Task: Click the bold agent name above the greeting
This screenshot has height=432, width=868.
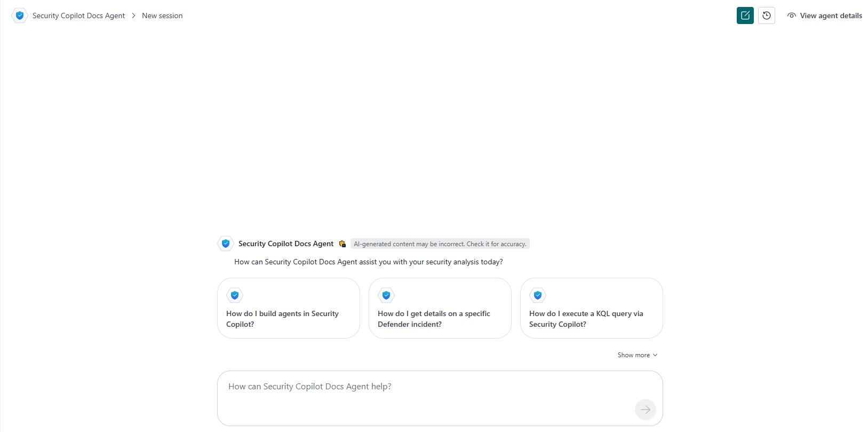Action: (286, 244)
